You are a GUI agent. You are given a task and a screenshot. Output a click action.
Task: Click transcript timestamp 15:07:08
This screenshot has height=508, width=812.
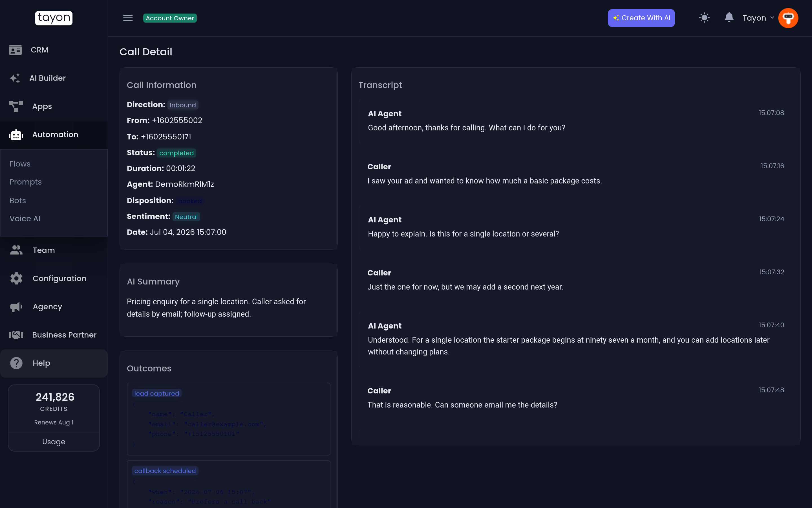[771, 113]
